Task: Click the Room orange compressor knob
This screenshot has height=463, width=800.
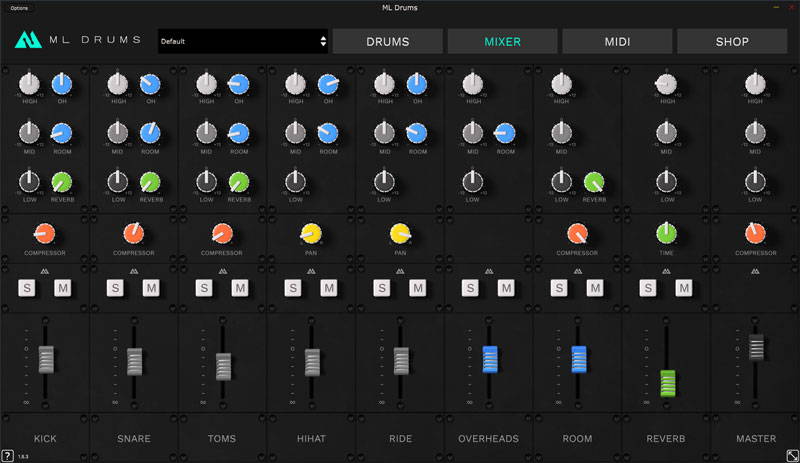Action: (x=577, y=233)
